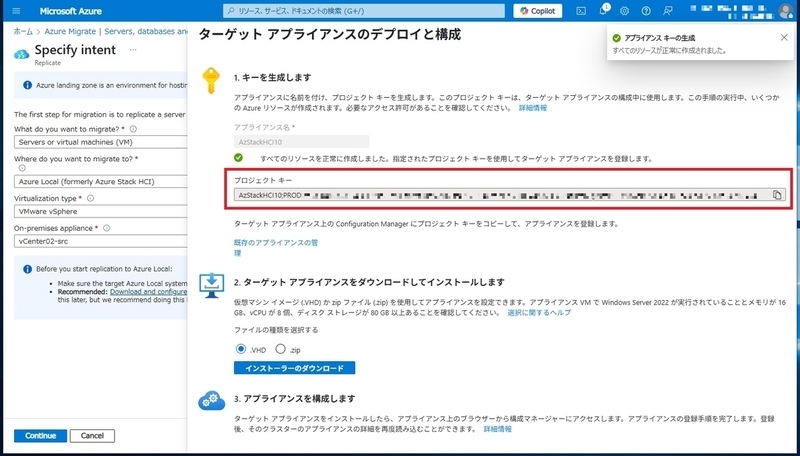Screen dimensions: 800x456
Task: Open the feedback icon in header
Action: [667, 11]
